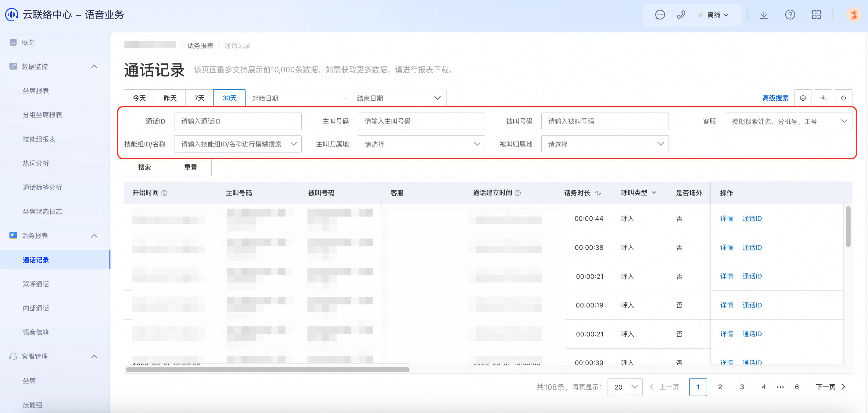
Task: Open 详情 for the 00:00:19 call
Action: [x=726, y=305]
